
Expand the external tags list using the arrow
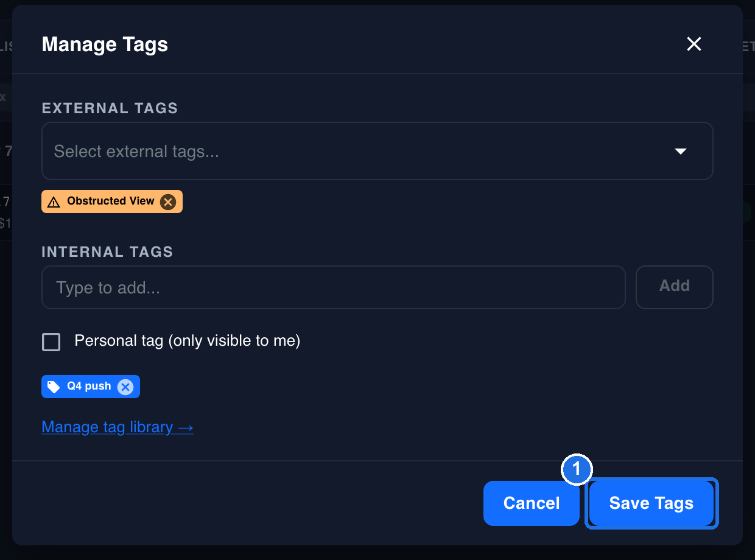(681, 151)
